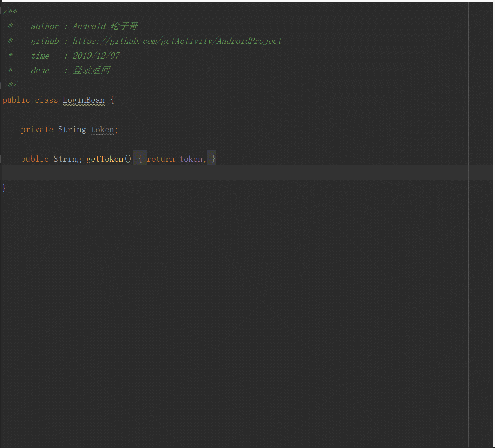The width and height of the screenshot is (495, 448).
Task: Click the author line 'Android 轮子哥'
Action: pos(105,26)
